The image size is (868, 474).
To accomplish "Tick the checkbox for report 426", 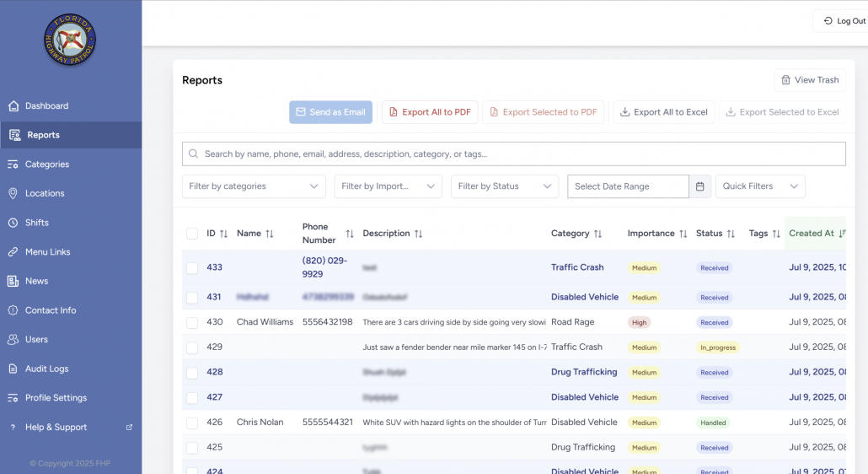I will point(192,423).
